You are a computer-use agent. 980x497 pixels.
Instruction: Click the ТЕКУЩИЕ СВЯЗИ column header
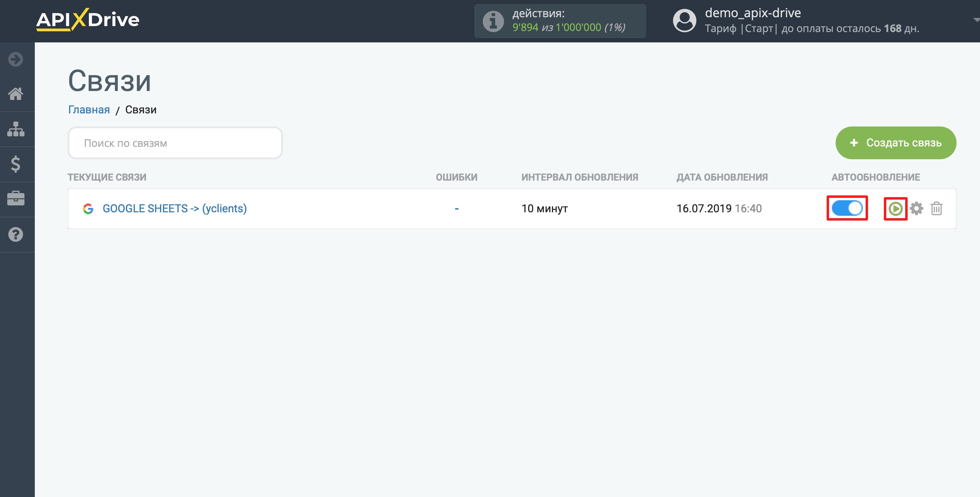107,177
